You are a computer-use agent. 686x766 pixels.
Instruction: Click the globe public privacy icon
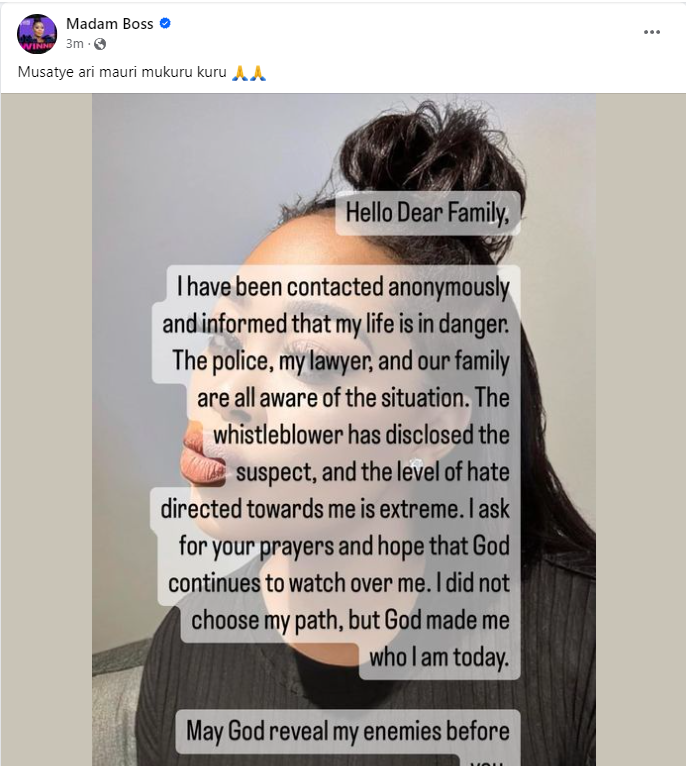tap(100, 44)
